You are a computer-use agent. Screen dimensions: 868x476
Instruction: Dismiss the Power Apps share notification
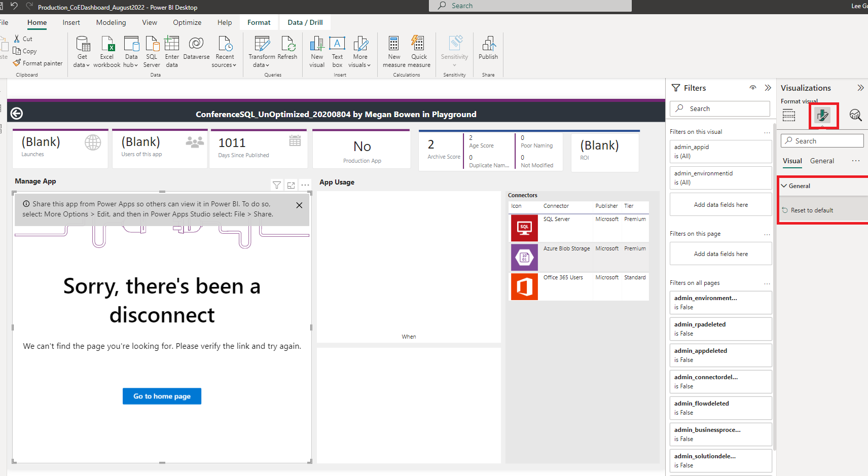pos(299,205)
